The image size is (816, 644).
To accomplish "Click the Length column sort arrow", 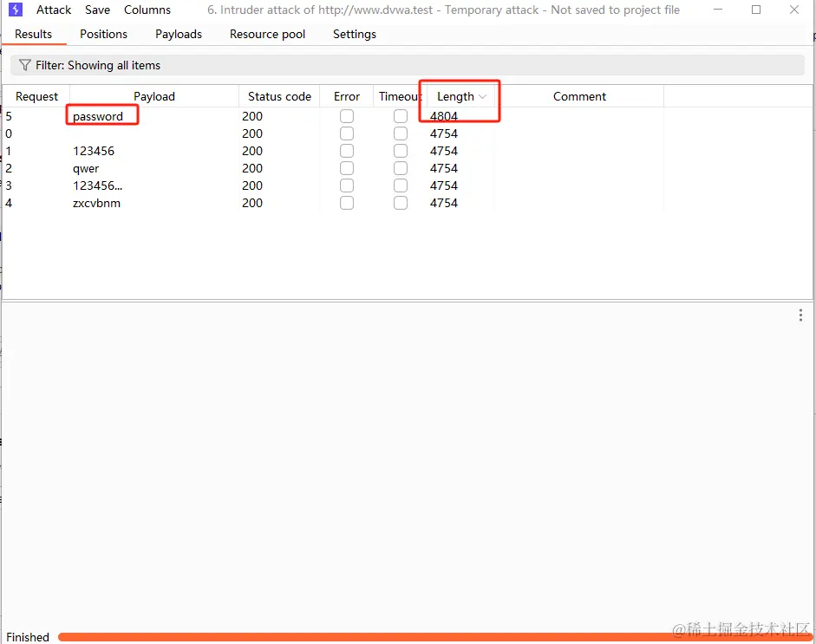I will point(482,97).
